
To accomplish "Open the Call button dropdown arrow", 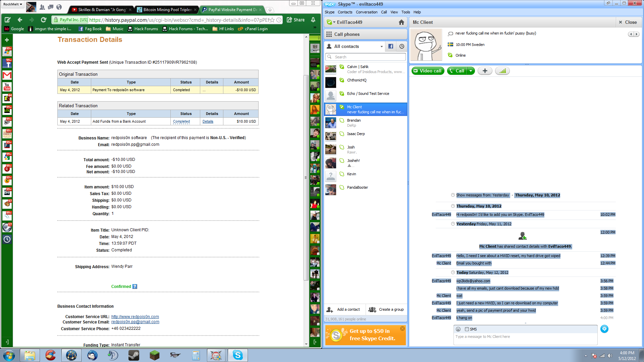I will [x=471, y=71].
